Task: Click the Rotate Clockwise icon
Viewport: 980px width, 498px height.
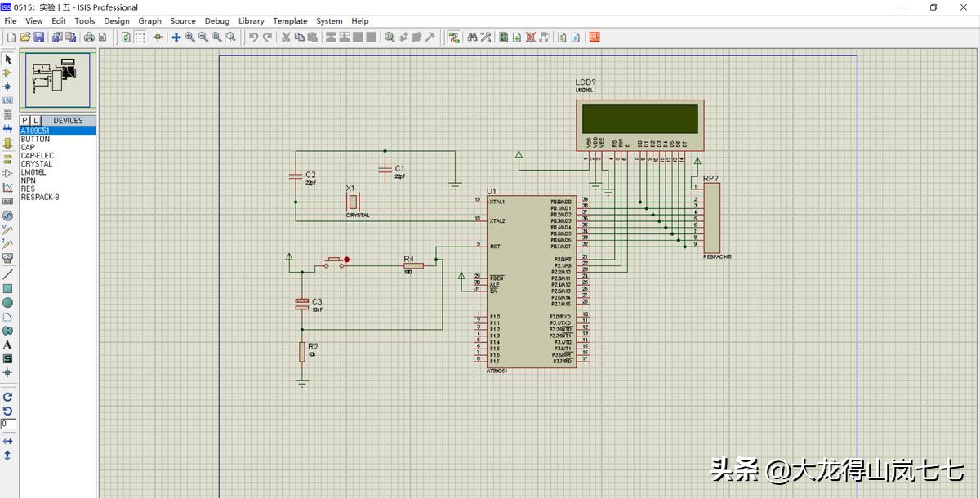Action: click(x=7, y=397)
